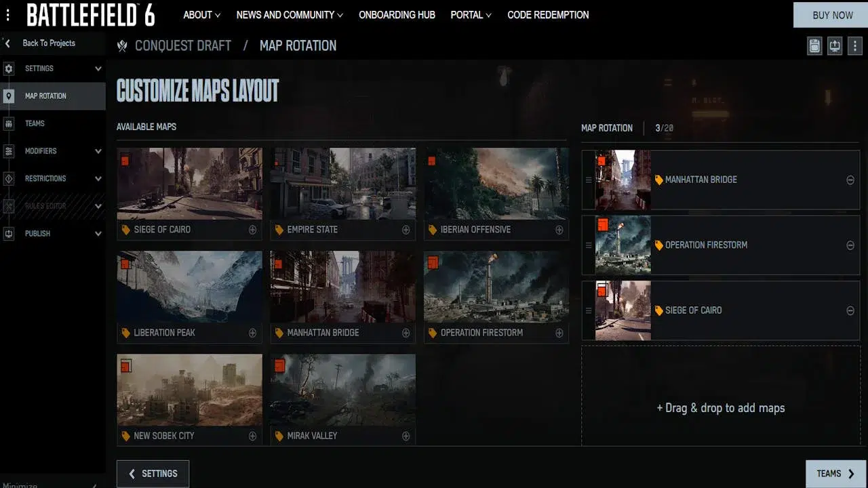Click the save icon in top-right toolbar
The image size is (868, 488).
tap(815, 46)
